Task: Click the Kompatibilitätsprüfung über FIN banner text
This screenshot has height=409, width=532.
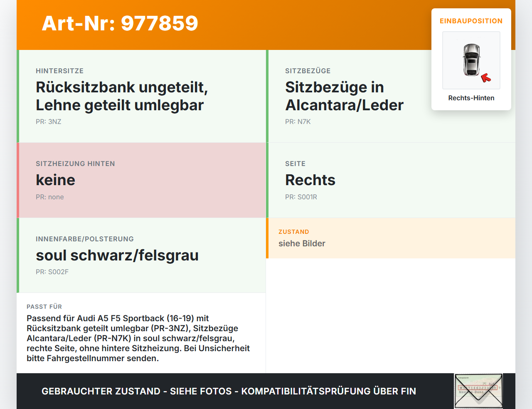Action: tap(229, 391)
